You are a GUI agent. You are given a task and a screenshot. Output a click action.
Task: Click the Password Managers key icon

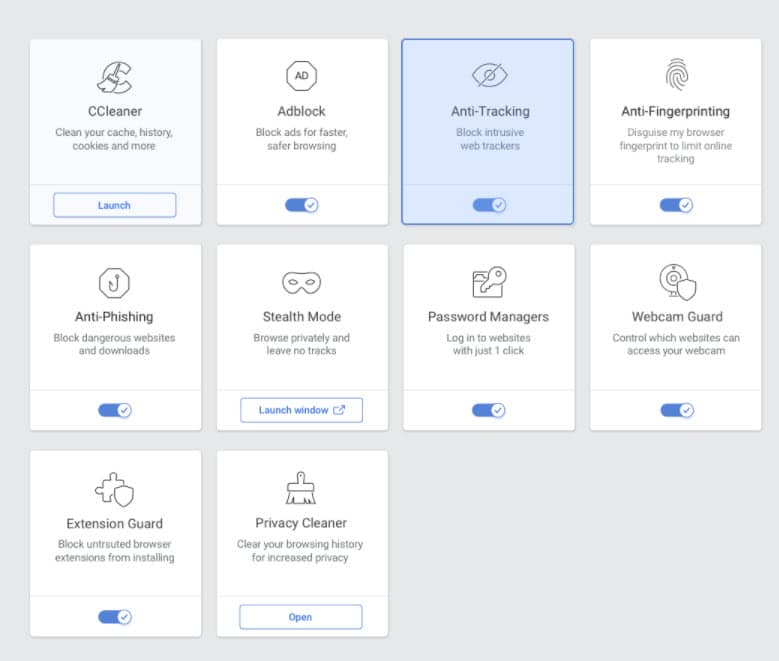489,282
